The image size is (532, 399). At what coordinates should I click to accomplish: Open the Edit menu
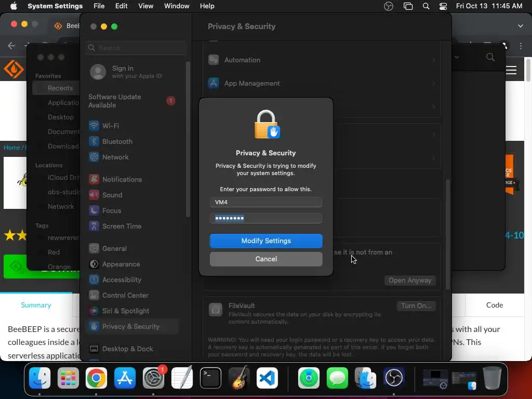121,6
